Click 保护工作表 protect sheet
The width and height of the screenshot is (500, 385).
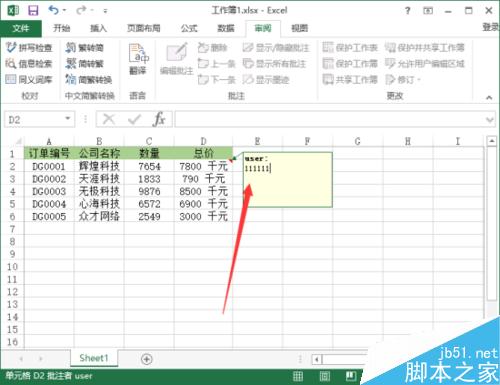click(x=350, y=48)
